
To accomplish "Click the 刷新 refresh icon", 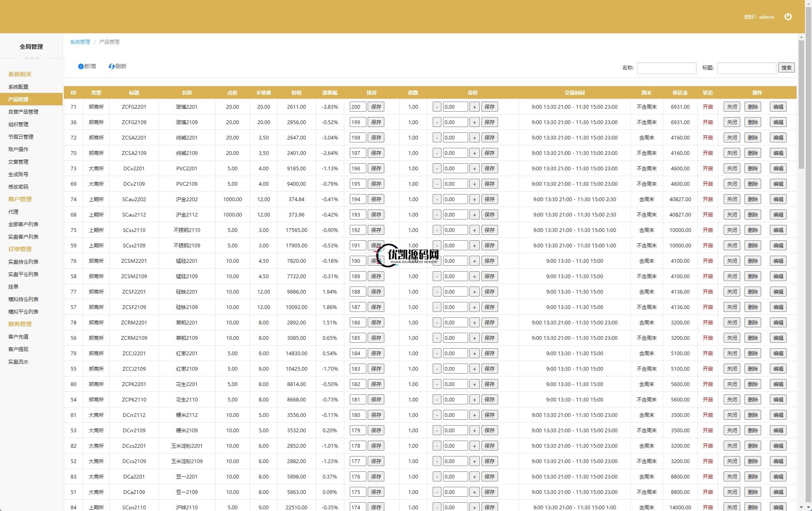I will click(x=111, y=66).
